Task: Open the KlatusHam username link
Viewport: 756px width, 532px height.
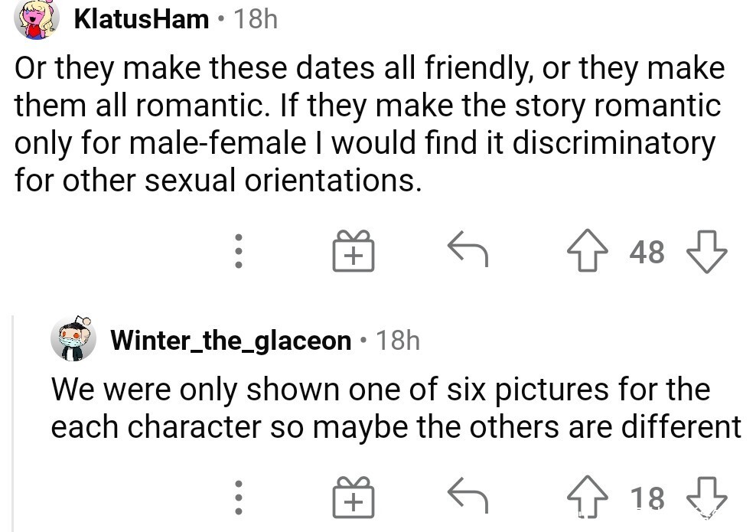Action: point(142,19)
